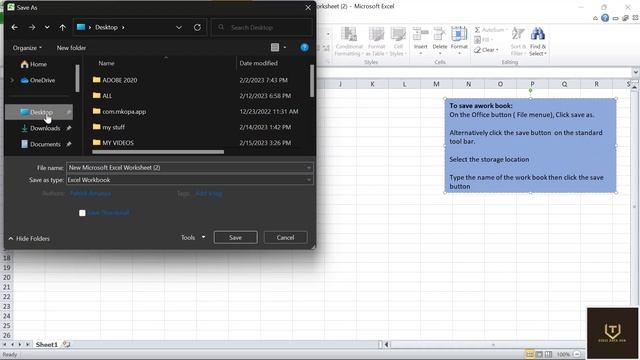640x360 pixels.
Task: Select the com.mkopa.app folder
Action: tap(119, 111)
